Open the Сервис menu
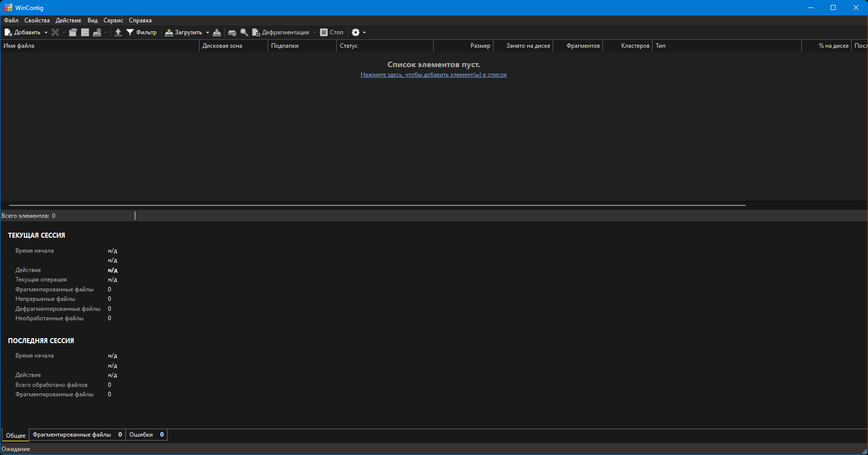868x455 pixels. click(113, 20)
